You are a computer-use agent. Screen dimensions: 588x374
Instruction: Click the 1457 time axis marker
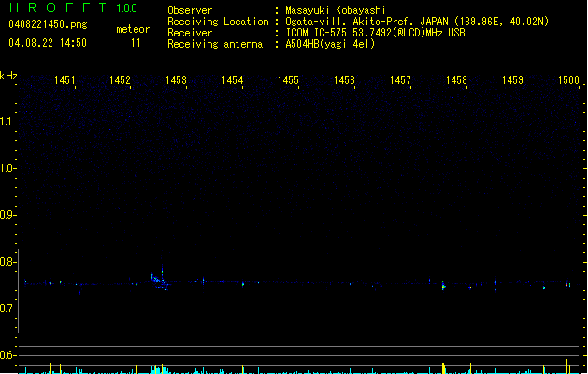(400, 80)
